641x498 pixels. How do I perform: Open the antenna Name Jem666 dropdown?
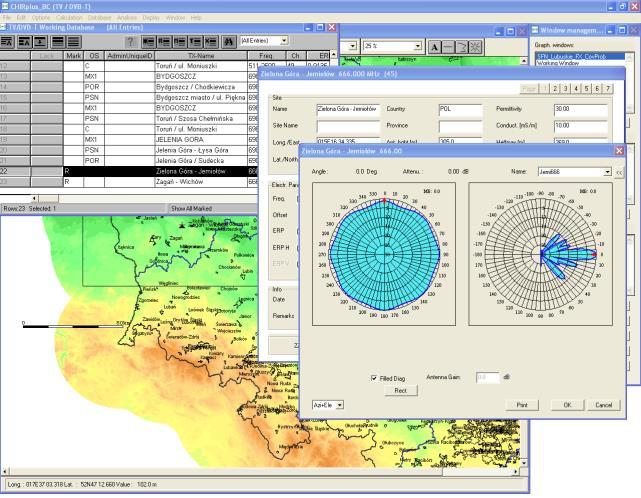[607, 172]
